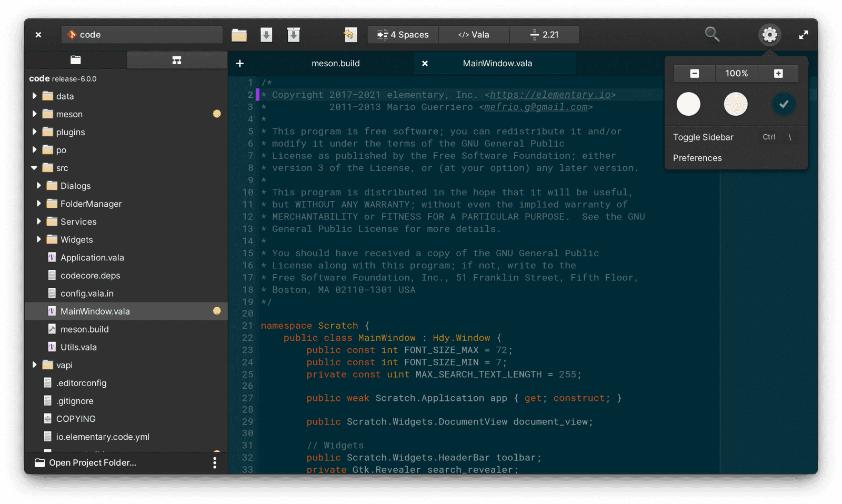
Task: Open the settings gear menu
Action: pos(769,35)
